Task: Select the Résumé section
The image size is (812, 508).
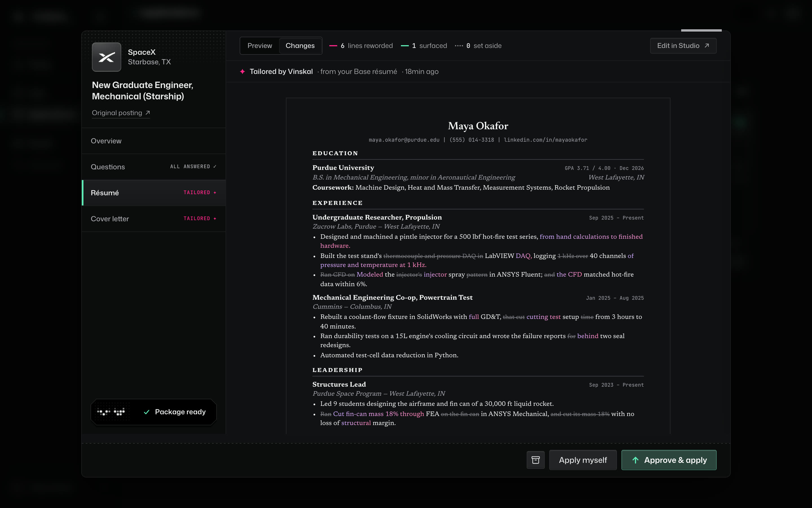Action: click(154, 193)
